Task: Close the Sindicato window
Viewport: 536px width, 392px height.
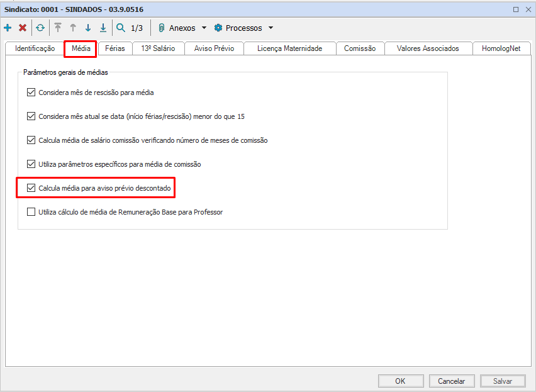Action: click(x=528, y=9)
